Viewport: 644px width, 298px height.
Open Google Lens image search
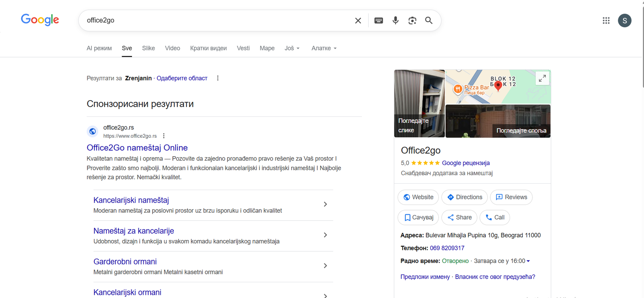[x=412, y=21]
